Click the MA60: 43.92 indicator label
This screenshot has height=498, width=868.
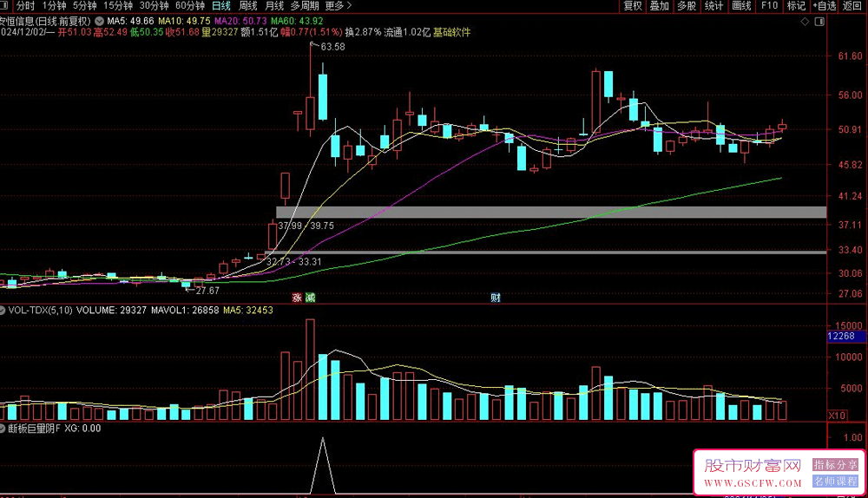(x=297, y=21)
